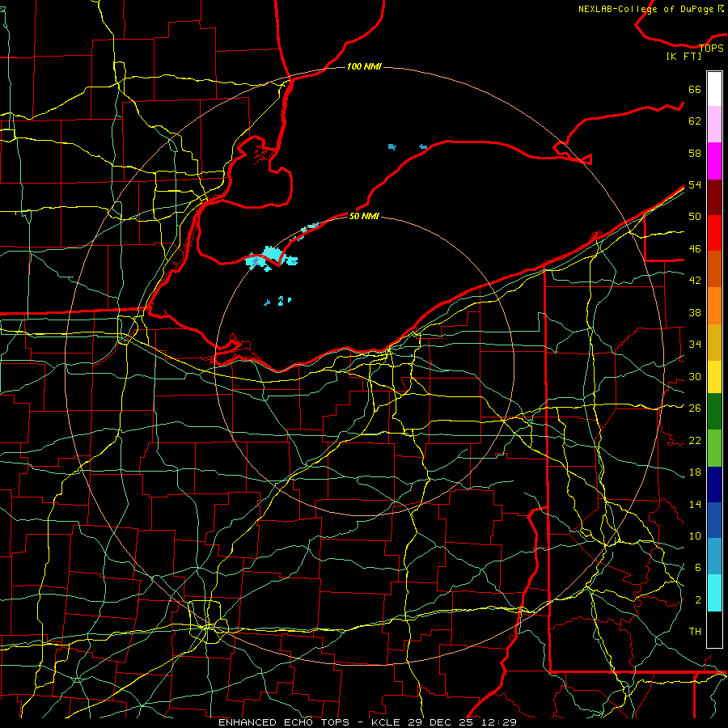This screenshot has height=728, width=728.
Task: Click the TH legend label
Action: [x=695, y=632]
